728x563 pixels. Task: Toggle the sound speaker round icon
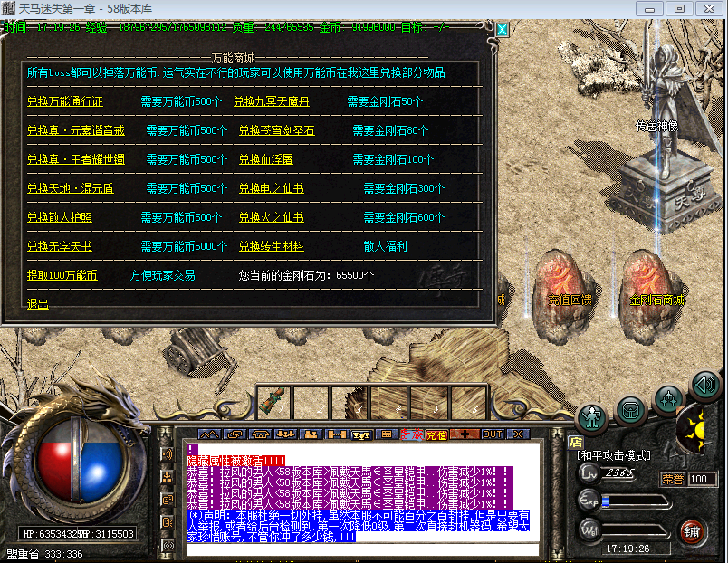tap(705, 385)
